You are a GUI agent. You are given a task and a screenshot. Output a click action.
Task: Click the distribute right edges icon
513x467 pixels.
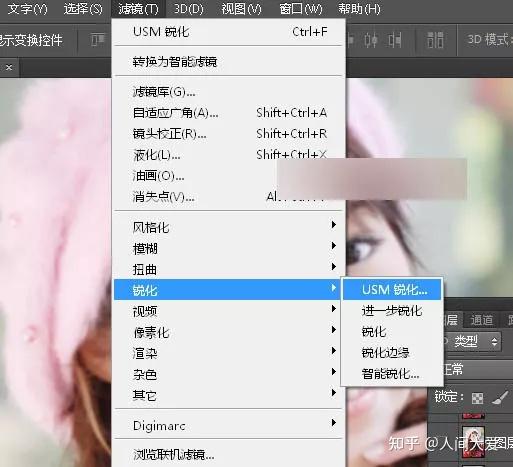(x=395, y=40)
